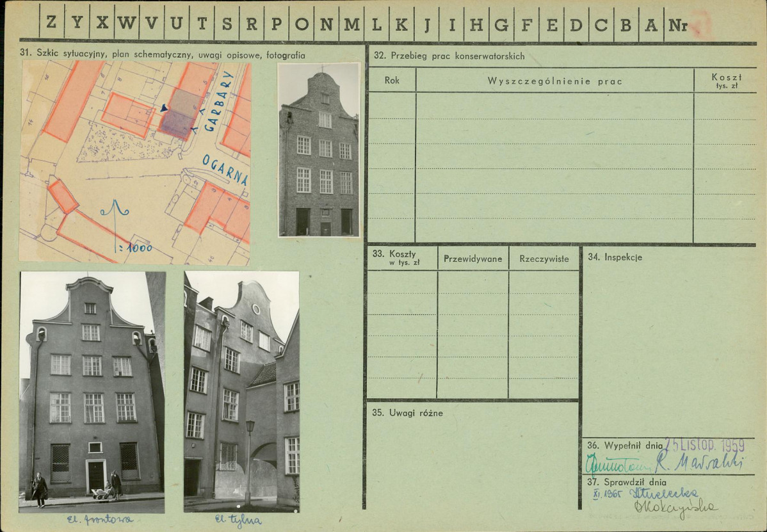Viewport: 767px width, 532px height.
Task: Click the Rok column header
Action: 392,81
